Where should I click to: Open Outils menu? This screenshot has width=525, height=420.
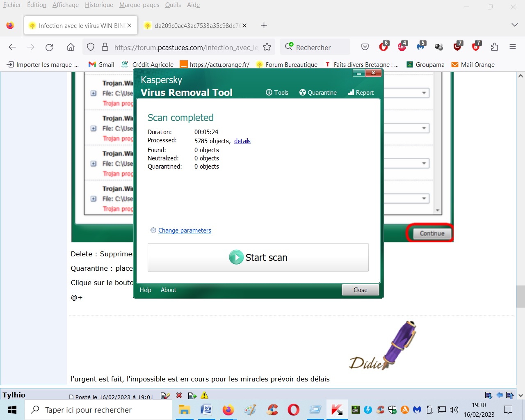coord(173,5)
